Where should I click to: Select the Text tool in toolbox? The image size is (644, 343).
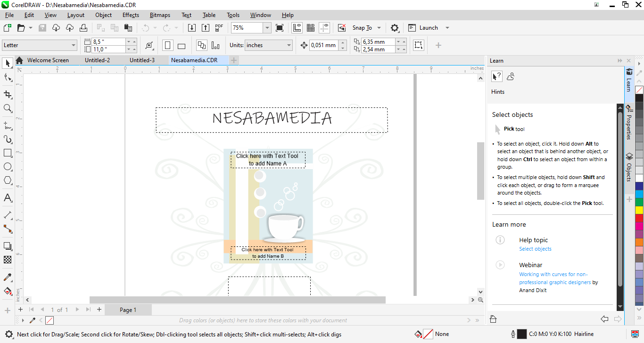coord(8,198)
